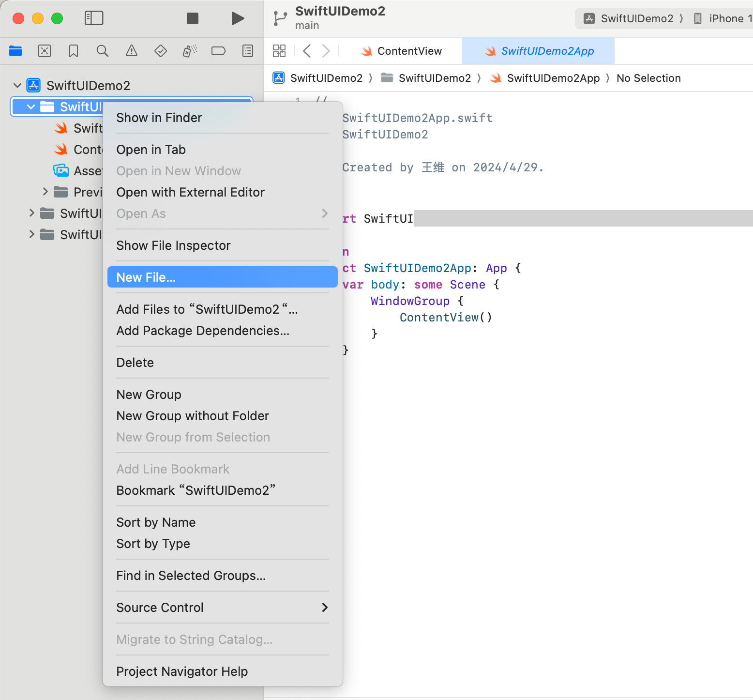Open the Bookmark navigator
The image size is (753, 700).
[x=74, y=51]
